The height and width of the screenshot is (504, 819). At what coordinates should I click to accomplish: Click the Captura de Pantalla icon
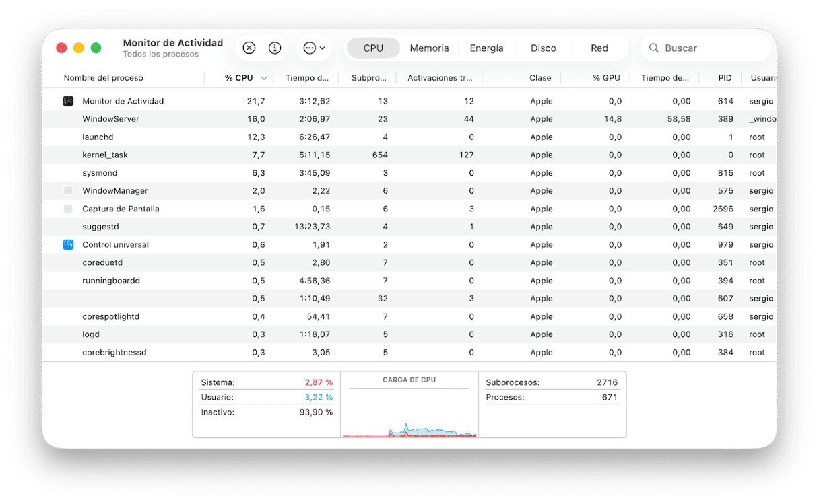pyautogui.click(x=68, y=209)
